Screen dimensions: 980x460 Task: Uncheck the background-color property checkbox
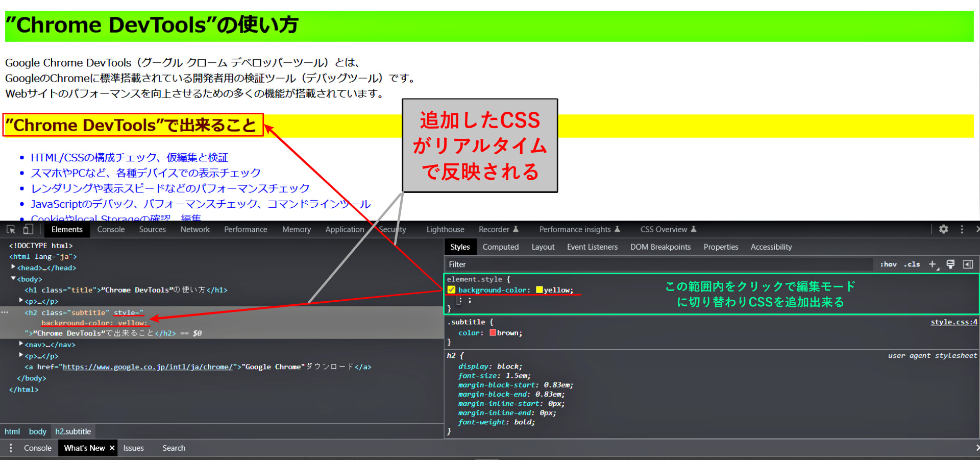tap(451, 289)
